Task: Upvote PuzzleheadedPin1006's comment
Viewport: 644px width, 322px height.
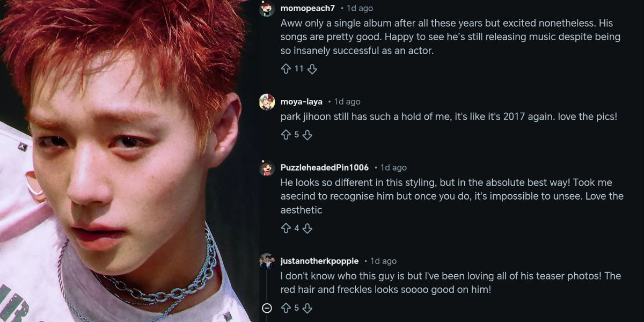Action: click(x=286, y=228)
